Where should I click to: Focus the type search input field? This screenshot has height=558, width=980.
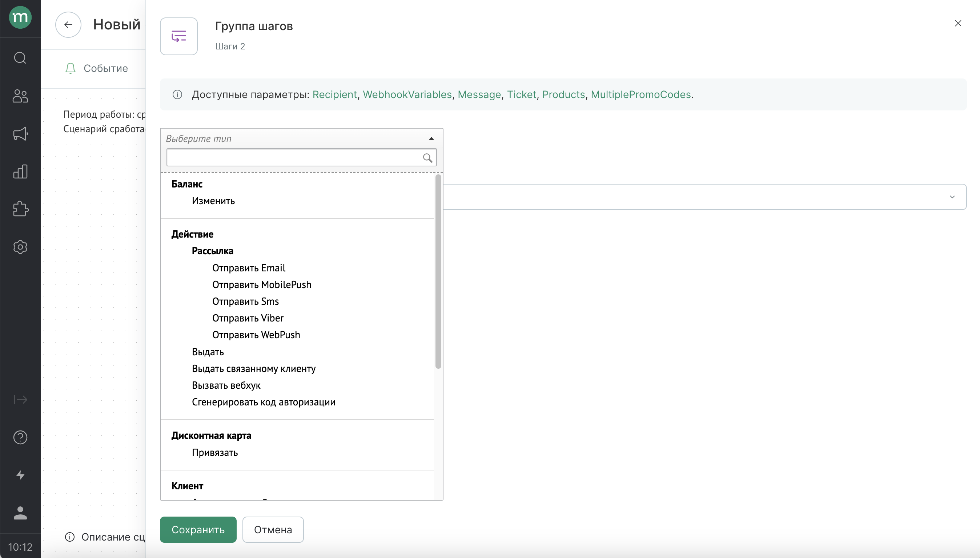point(301,158)
